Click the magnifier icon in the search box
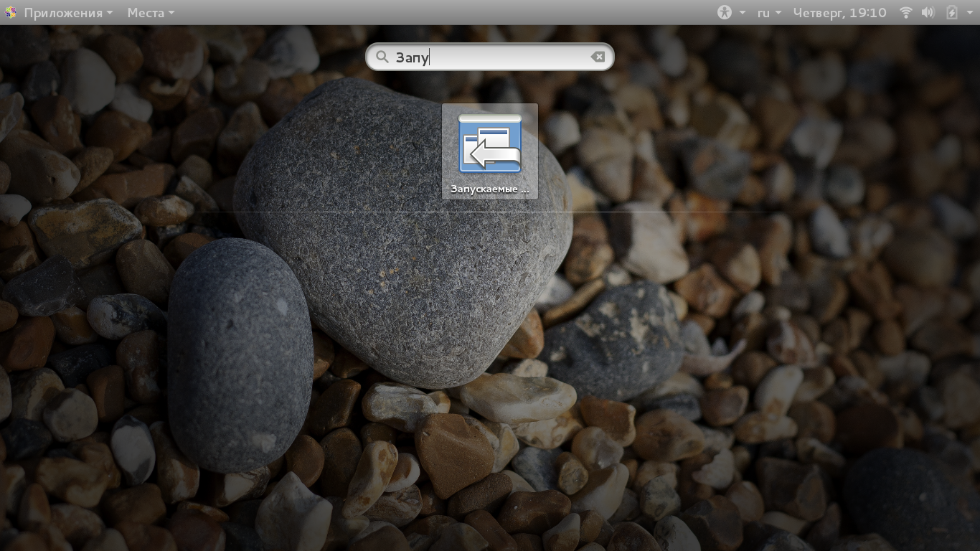 coord(382,57)
